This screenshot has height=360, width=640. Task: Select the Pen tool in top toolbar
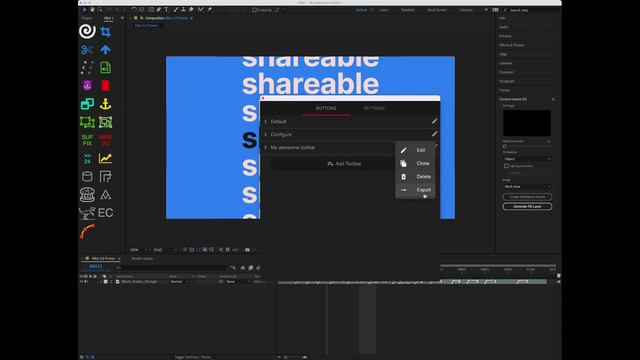point(159,9)
